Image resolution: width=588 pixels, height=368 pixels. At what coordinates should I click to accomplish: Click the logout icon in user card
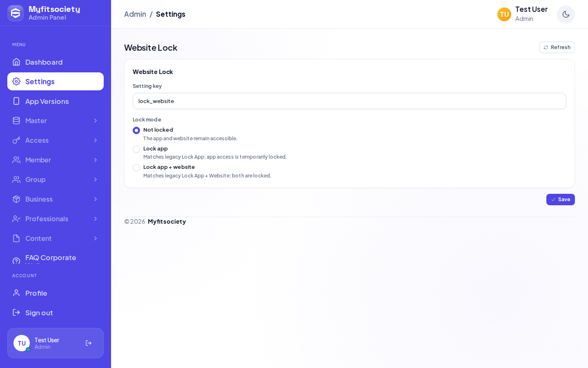[89, 343]
